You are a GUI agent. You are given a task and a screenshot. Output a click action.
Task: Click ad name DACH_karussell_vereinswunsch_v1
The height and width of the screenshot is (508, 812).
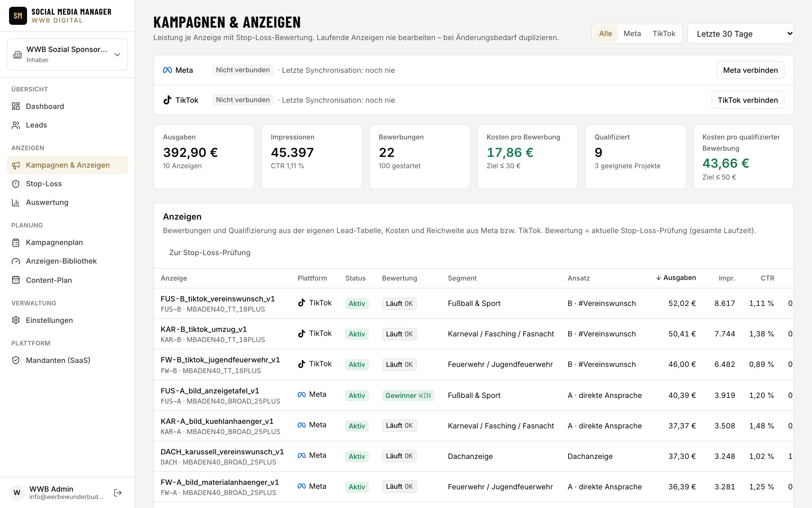tap(222, 452)
